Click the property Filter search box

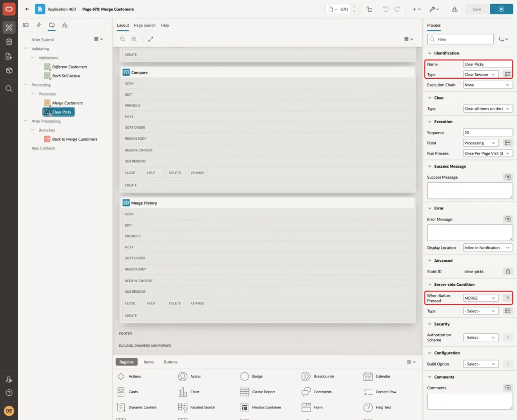click(x=460, y=39)
